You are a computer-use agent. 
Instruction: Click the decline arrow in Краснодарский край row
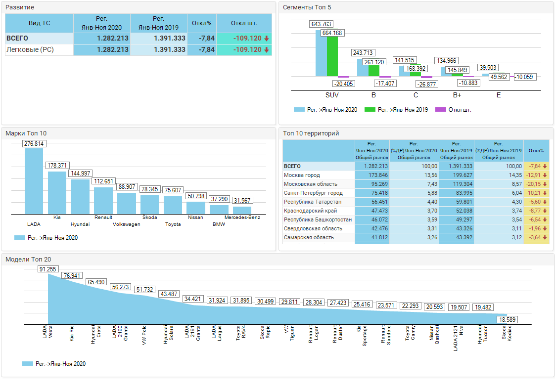click(545, 211)
